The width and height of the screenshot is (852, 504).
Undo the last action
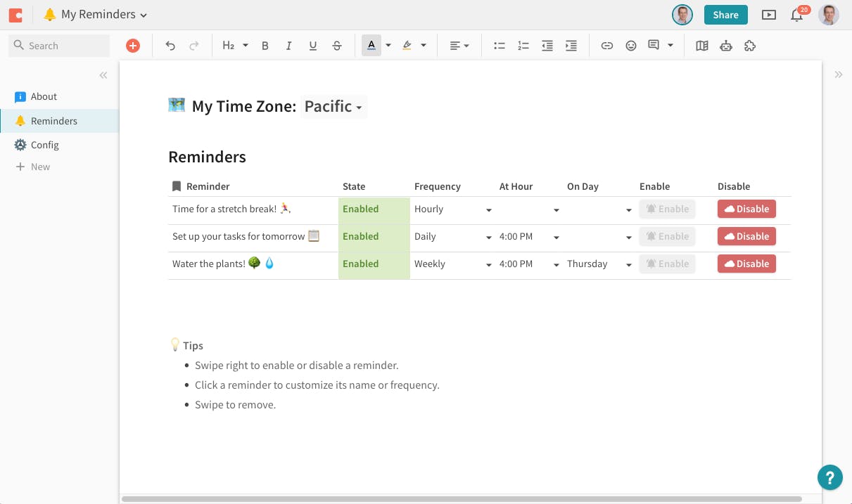(170, 46)
